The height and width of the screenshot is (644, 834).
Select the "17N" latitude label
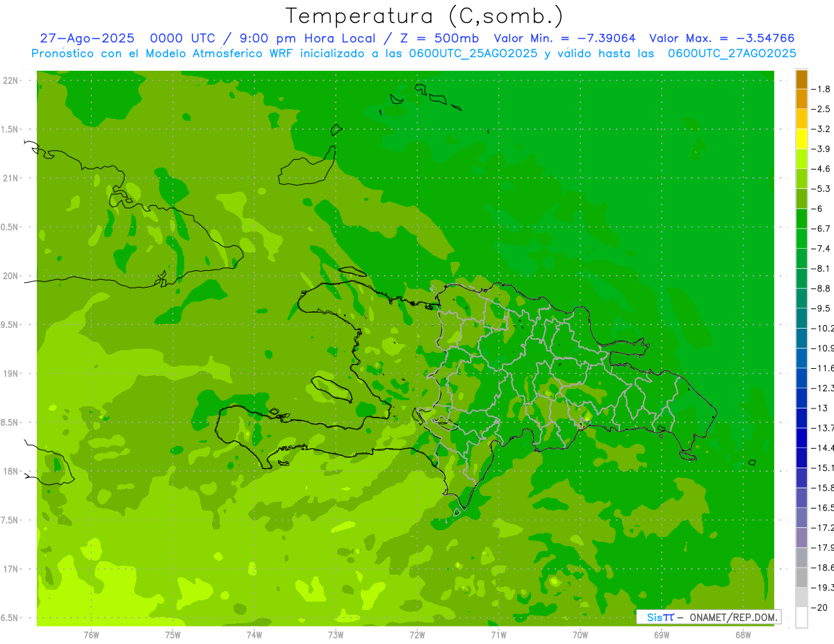click(x=10, y=569)
